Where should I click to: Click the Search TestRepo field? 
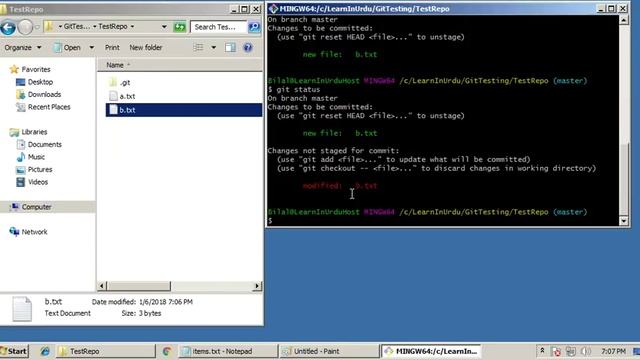pyautogui.click(x=219, y=27)
